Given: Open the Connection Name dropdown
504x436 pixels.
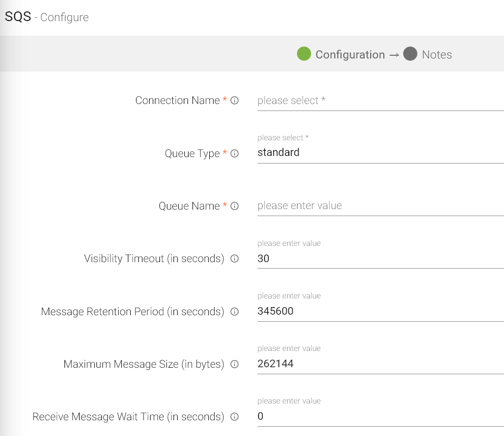Looking at the screenshot, I should (x=380, y=101).
